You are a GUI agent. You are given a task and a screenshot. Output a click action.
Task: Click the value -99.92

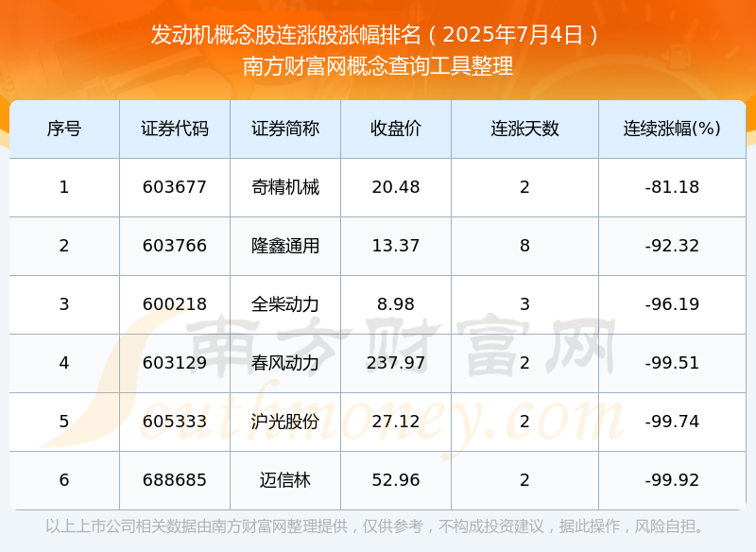click(x=672, y=480)
